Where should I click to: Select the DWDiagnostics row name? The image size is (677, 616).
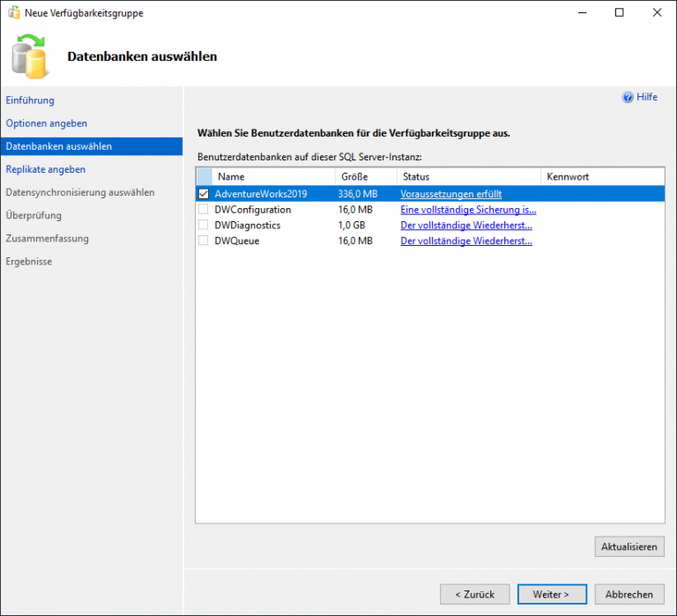(248, 225)
